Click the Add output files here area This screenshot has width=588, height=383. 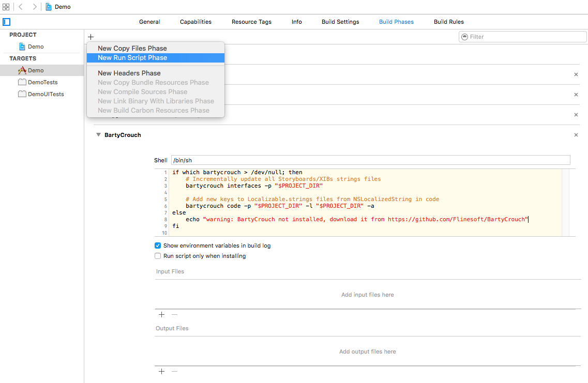point(368,351)
